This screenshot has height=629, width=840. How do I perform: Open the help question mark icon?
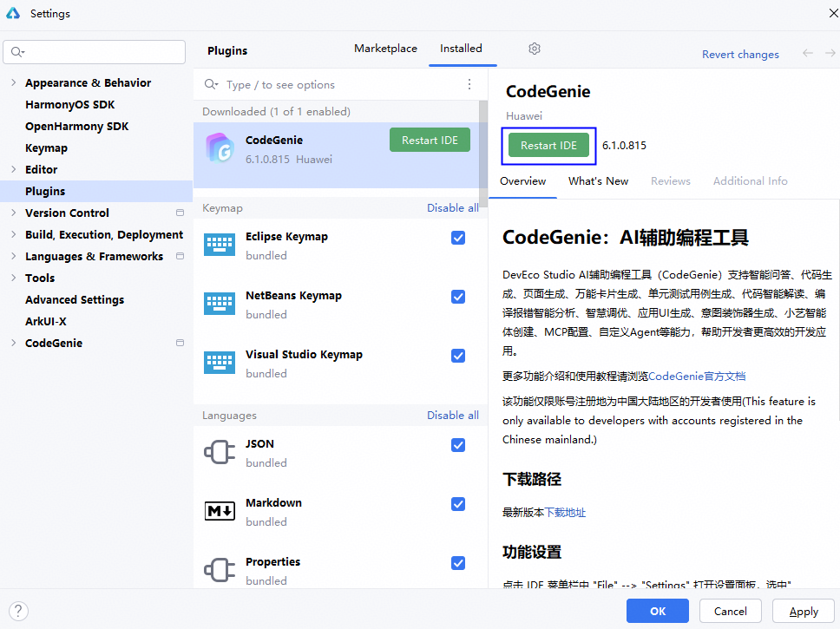[17, 611]
